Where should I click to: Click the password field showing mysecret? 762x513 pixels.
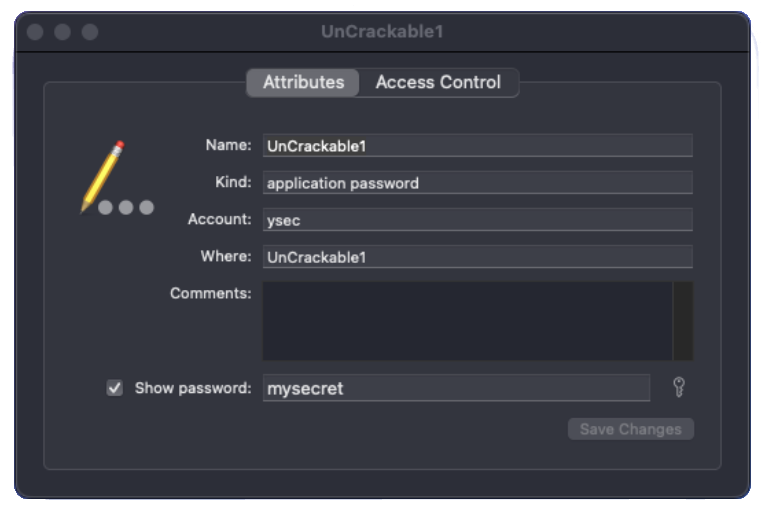456,388
